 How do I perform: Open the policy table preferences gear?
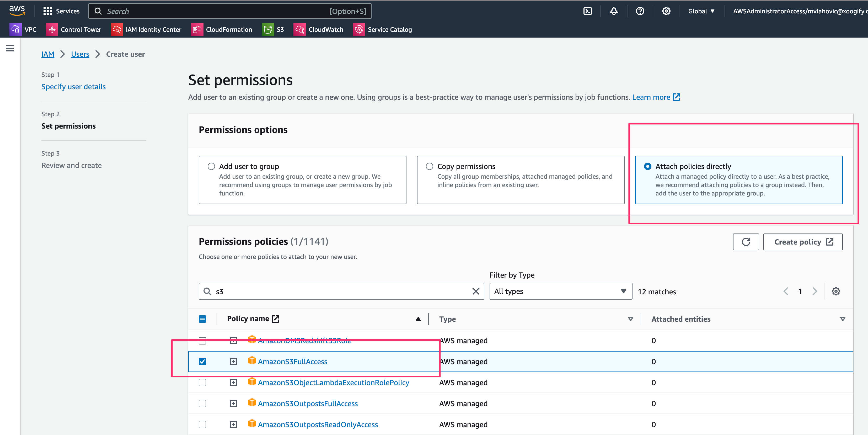tap(836, 291)
